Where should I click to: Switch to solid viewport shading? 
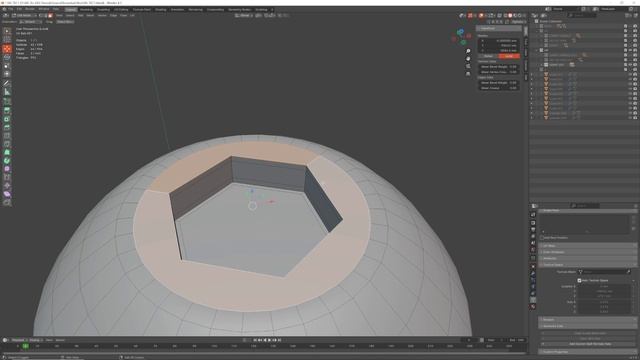tap(510, 16)
